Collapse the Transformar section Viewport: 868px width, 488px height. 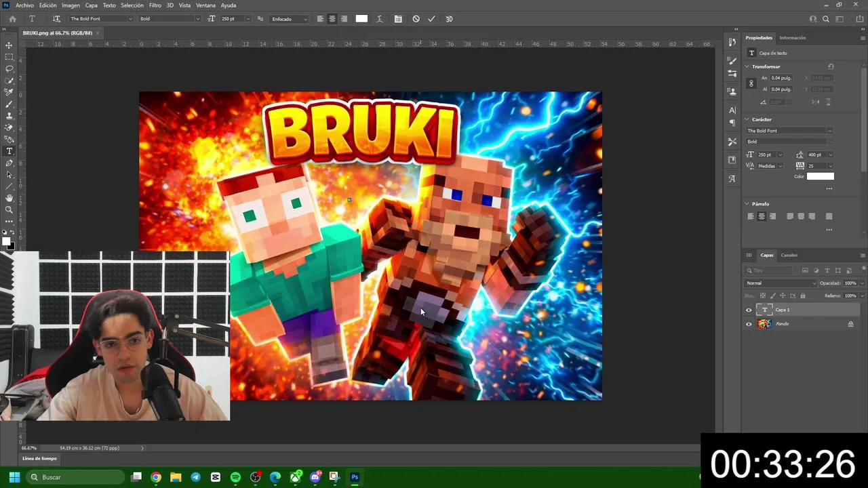click(x=747, y=66)
